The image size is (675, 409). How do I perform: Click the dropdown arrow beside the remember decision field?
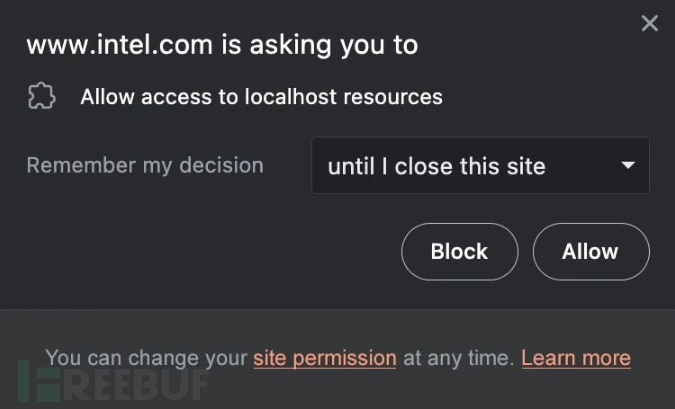coord(628,165)
